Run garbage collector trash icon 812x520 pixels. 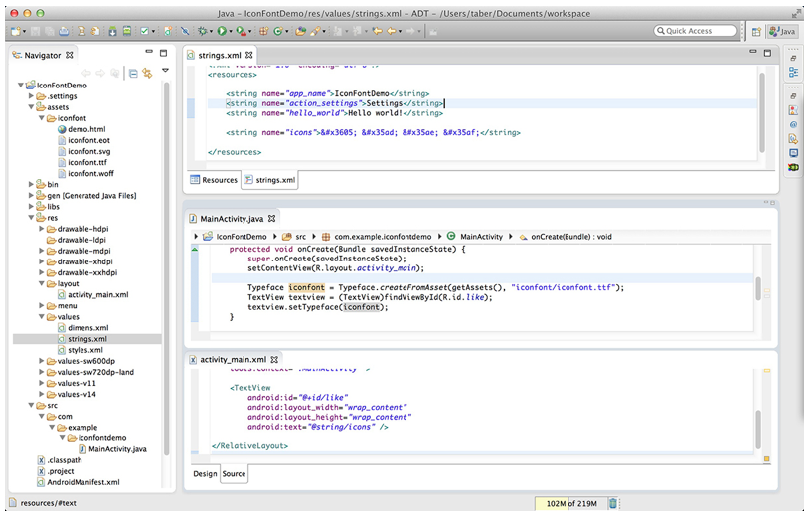(612, 503)
